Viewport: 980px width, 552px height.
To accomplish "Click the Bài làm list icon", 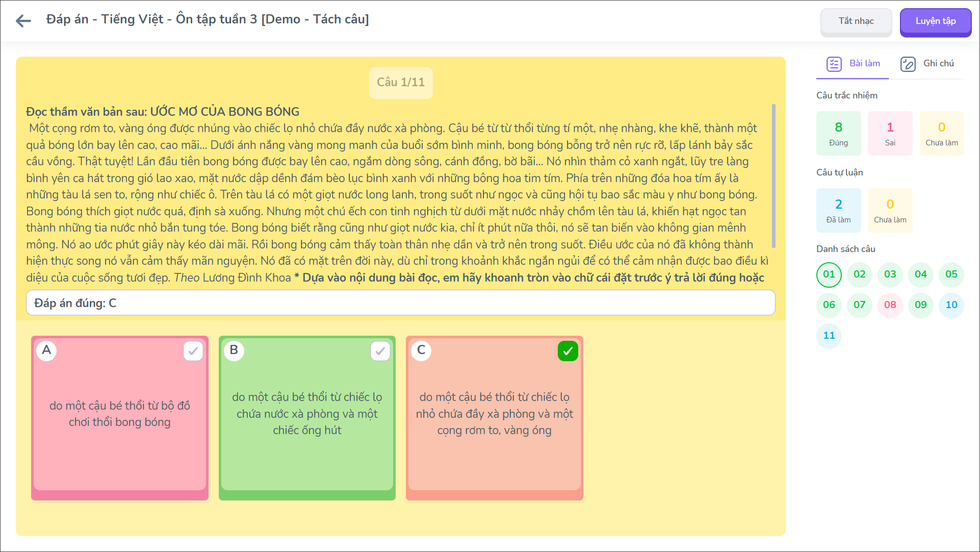I will point(834,64).
